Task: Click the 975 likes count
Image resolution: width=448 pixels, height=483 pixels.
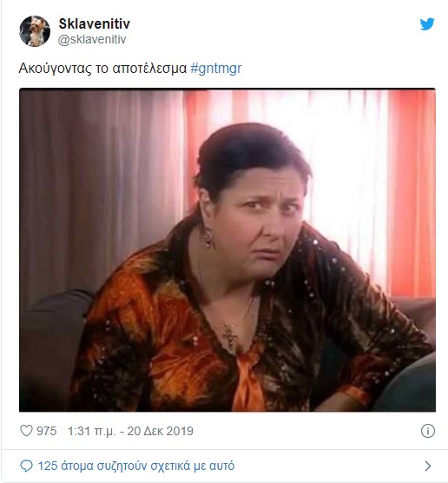Action: pyautogui.click(x=47, y=431)
